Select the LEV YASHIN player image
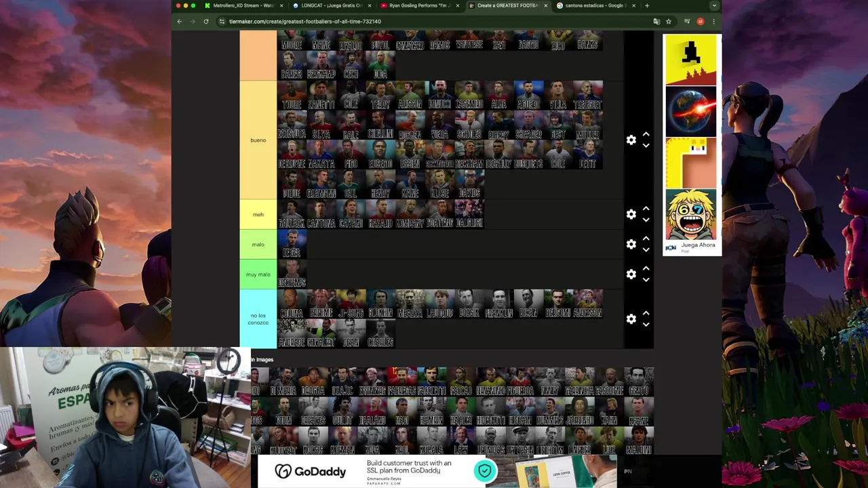Screen dimensions: 868x488 (x=520, y=441)
